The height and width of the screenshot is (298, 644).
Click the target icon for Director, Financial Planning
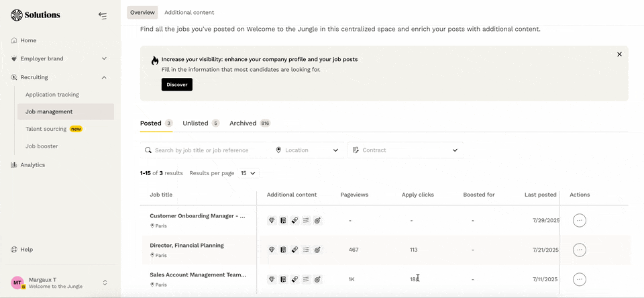317,250
